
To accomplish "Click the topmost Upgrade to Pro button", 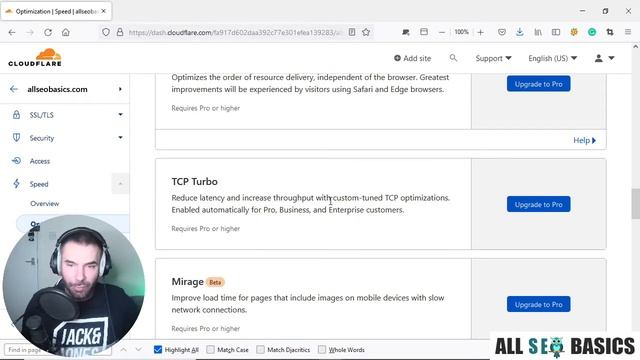I will coord(538,84).
